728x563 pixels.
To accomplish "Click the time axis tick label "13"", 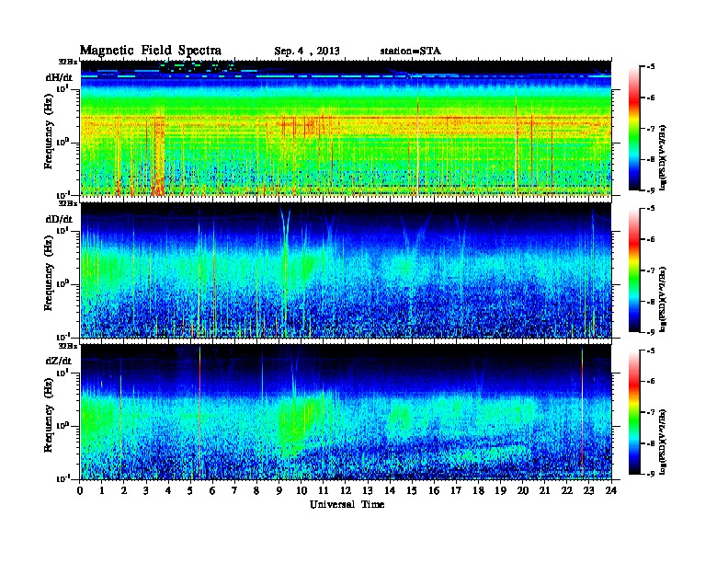I will [368, 491].
